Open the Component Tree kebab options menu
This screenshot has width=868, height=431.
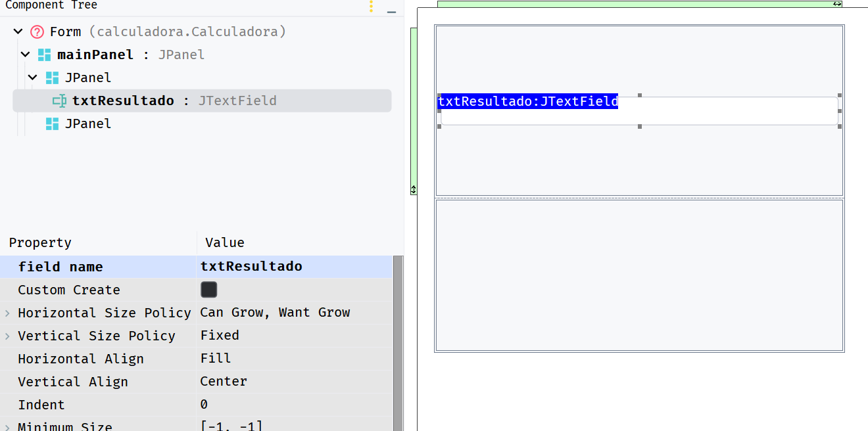pyautogui.click(x=370, y=8)
